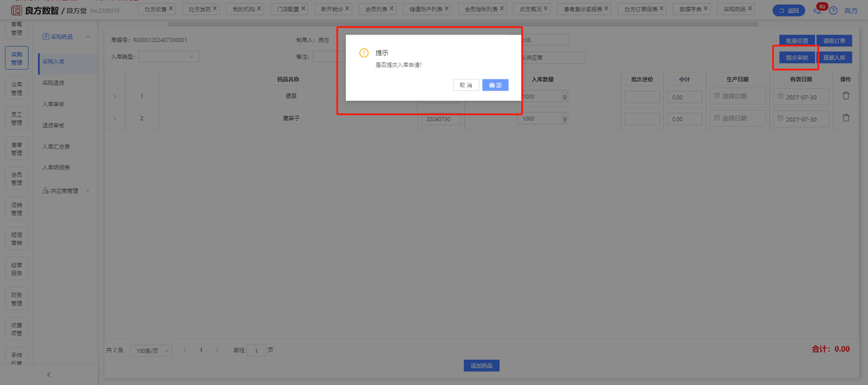The width and height of the screenshot is (868, 385).
Task: Open 有效日期 date picker for 银耳 row
Action: tap(801, 97)
